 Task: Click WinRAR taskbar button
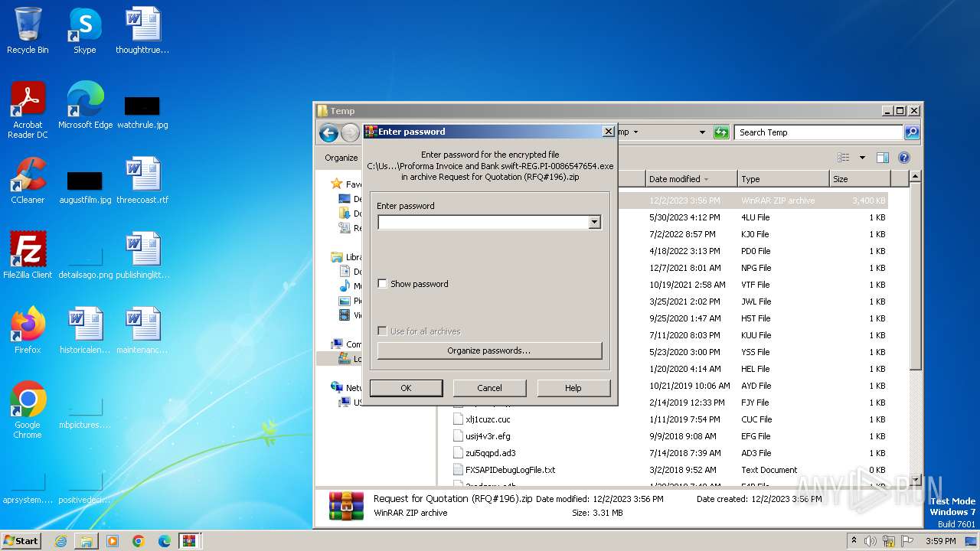coord(190,541)
